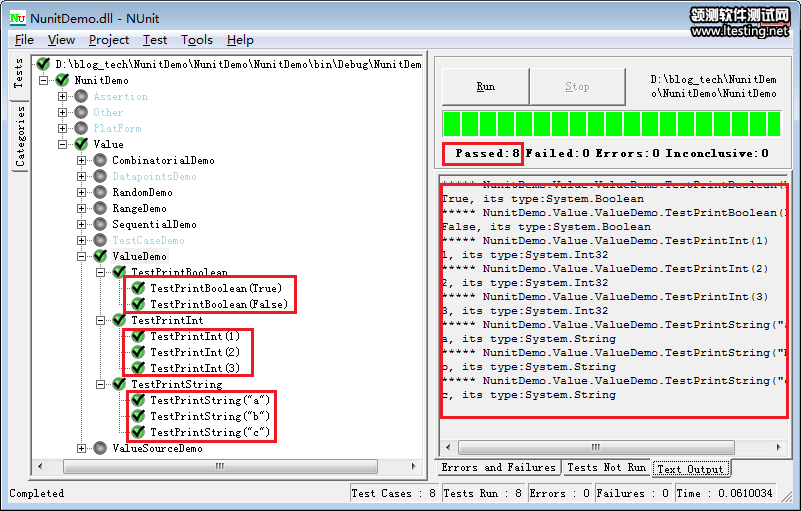Click gray circle beside RandomDemo
Viewport: 801px width, 511px height.
[x=100, y=192]
